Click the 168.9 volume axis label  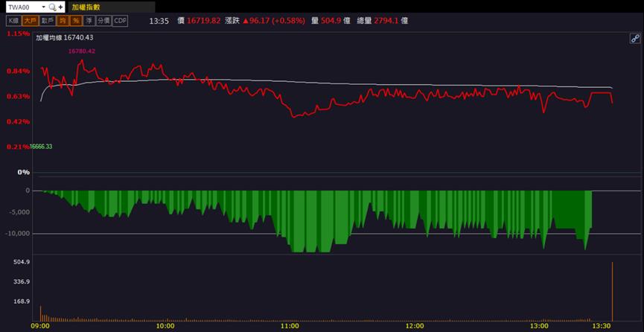[x=22, y=301]
